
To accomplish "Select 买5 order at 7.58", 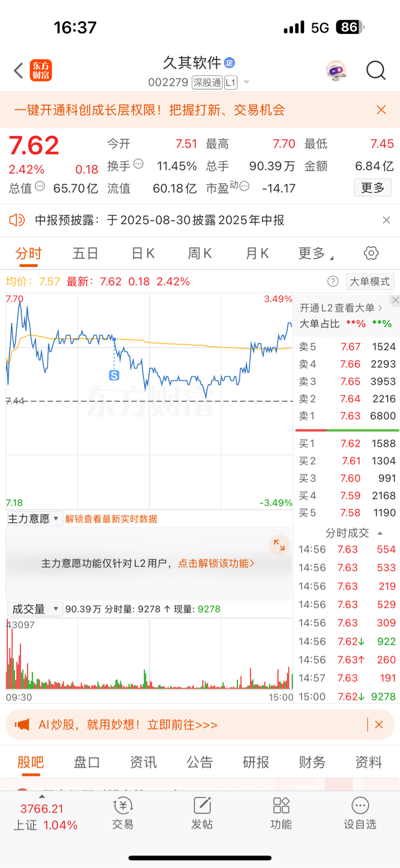I will 347,513.
